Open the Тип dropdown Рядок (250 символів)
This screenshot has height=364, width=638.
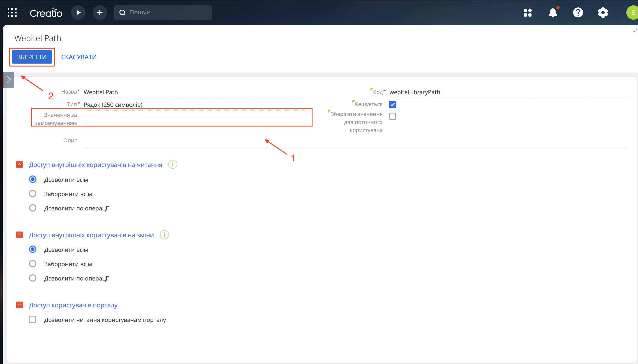pos(194,105)
